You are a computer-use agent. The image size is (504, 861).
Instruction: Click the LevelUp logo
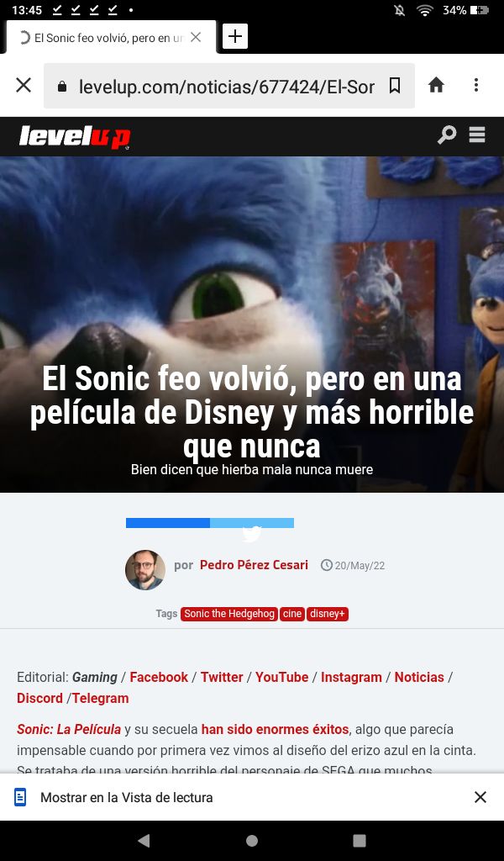75,137
